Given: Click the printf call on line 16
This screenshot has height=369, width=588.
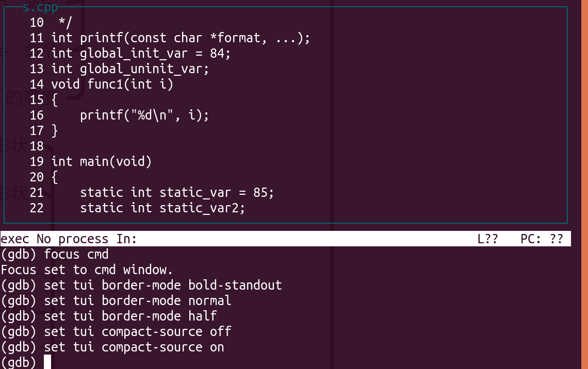Looking at the screenshot, I should click(x=144, y=115).
